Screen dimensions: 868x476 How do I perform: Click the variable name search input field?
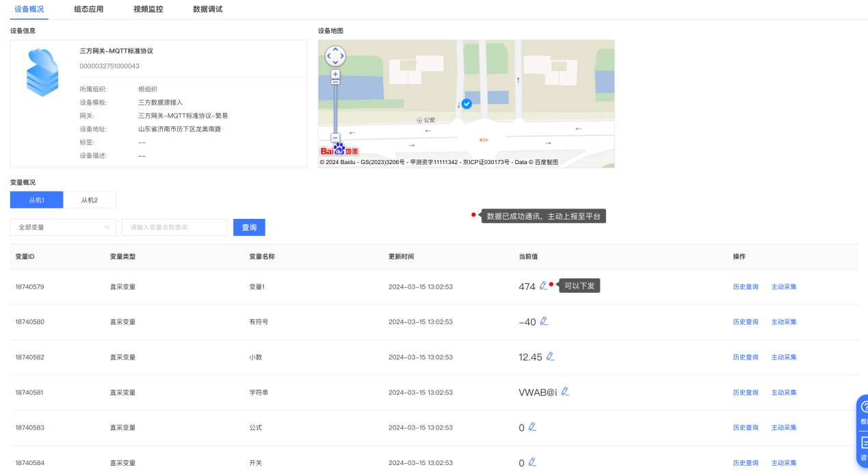pyautogui.click(x=174, y=227)
